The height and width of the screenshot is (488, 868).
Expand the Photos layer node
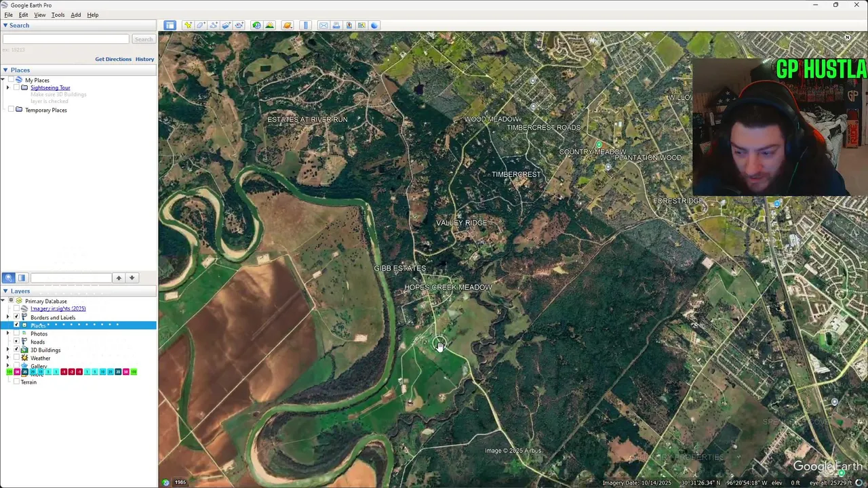[x=8, y=333]
